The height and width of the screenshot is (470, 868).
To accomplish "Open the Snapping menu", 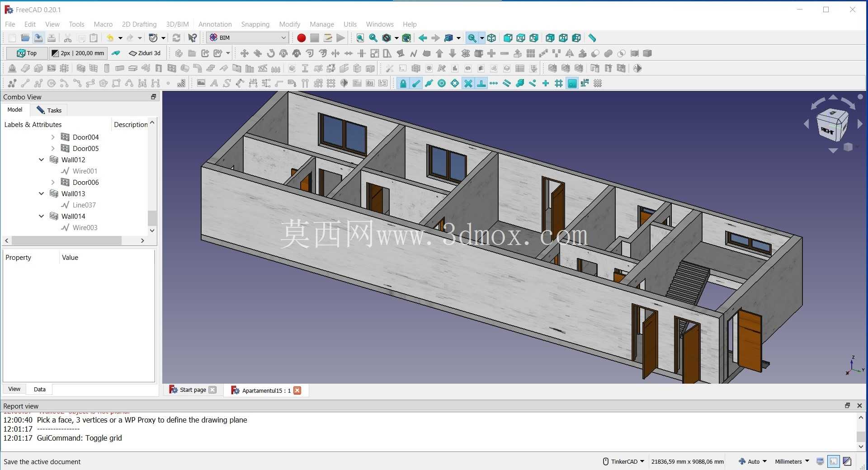I will click(x=255, y=24).
